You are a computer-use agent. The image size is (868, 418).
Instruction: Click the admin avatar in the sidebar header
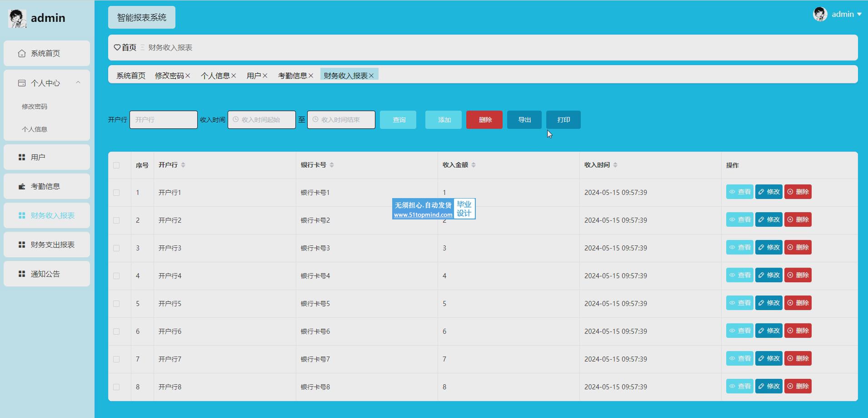click(17, 18)
